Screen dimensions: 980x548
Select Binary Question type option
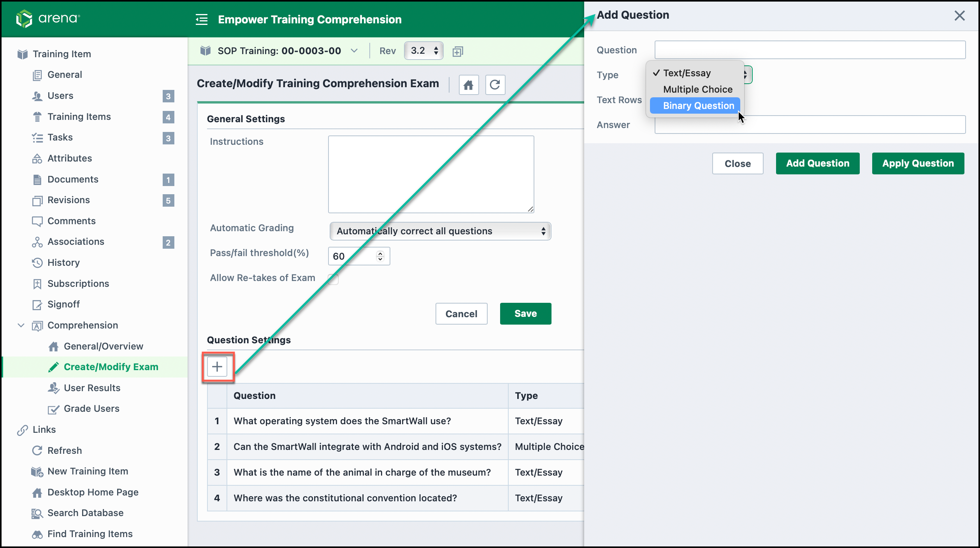695,106
